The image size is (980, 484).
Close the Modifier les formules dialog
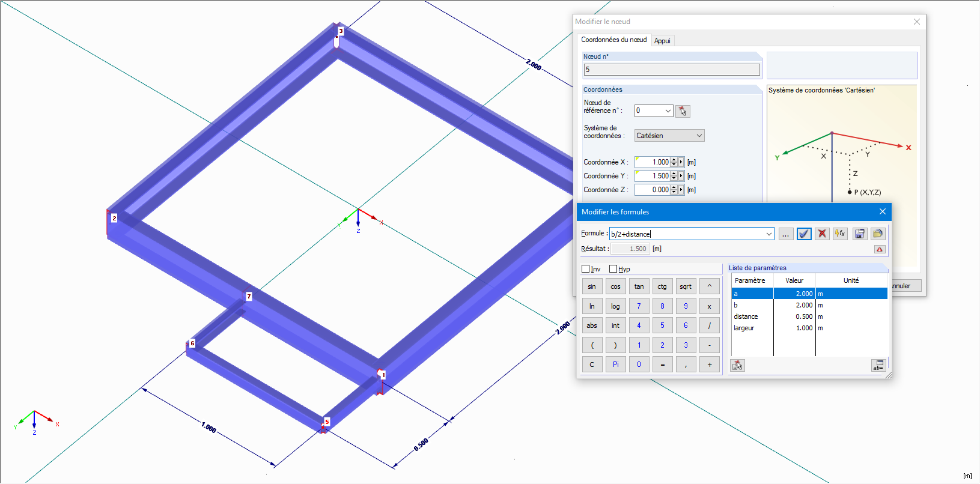[x=883, y=211]
